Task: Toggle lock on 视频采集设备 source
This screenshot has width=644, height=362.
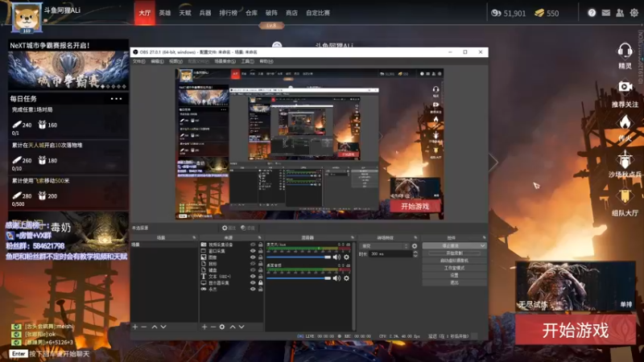Action: [x=260, y=245]
